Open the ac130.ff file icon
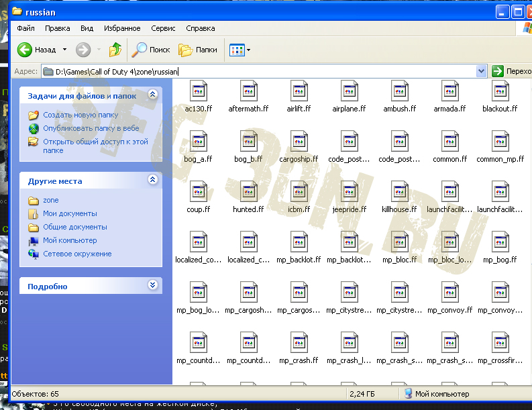532x410 pixels. (x=199, y=91)
